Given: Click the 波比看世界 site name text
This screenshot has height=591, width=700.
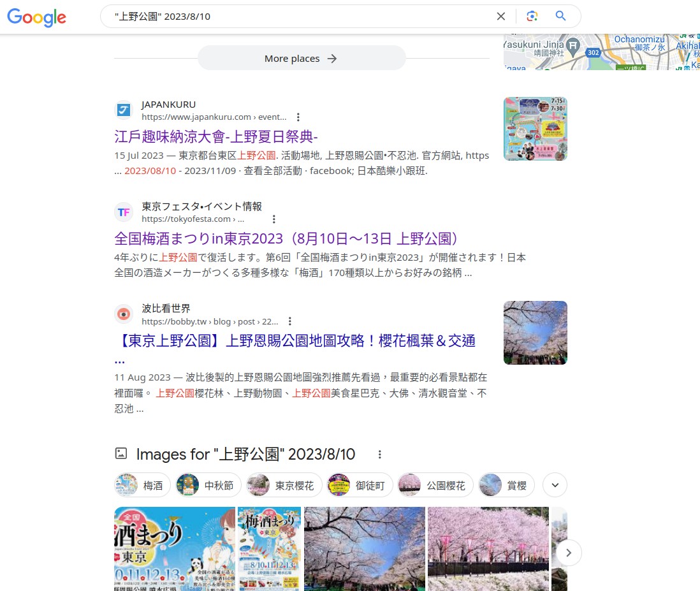Looking at the screenshot, I should [166, 309].
